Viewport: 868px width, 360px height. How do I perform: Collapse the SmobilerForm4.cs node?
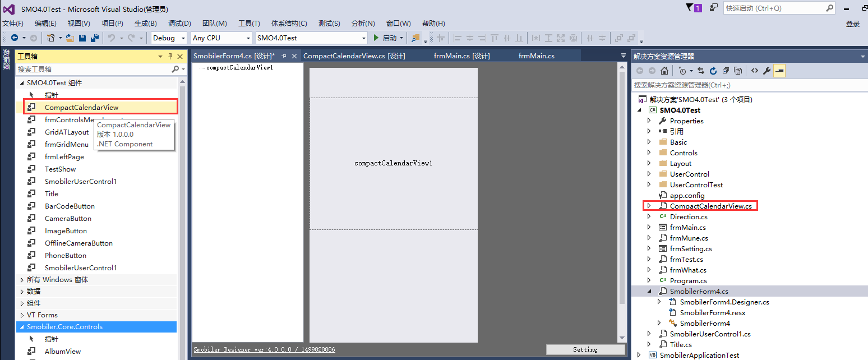pos(649,291)
